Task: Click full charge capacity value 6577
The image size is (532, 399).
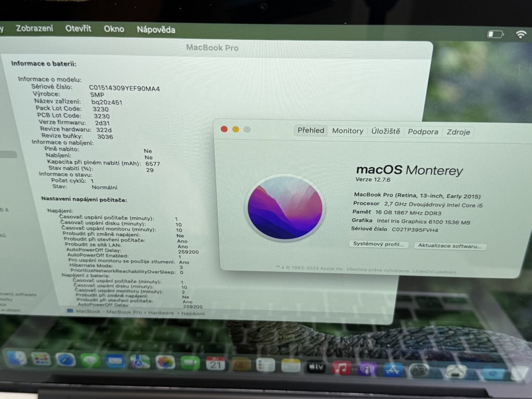Action: click(x=153, y=164)
